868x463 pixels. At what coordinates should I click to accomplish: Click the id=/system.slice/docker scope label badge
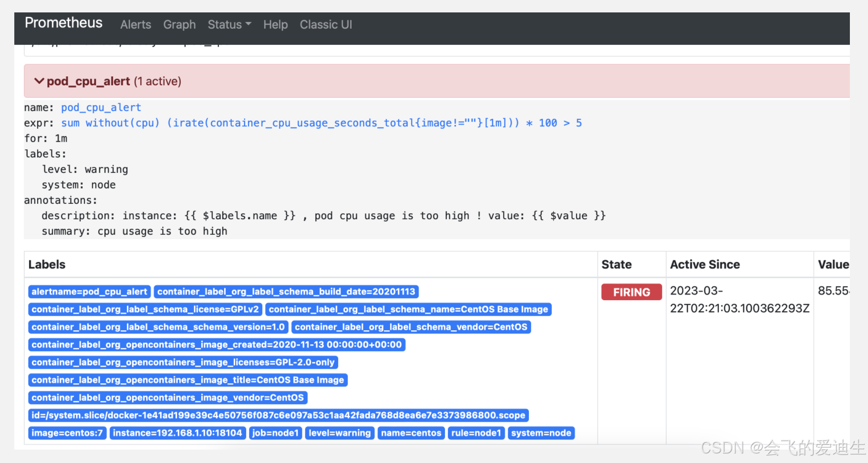tap(279, 415)
